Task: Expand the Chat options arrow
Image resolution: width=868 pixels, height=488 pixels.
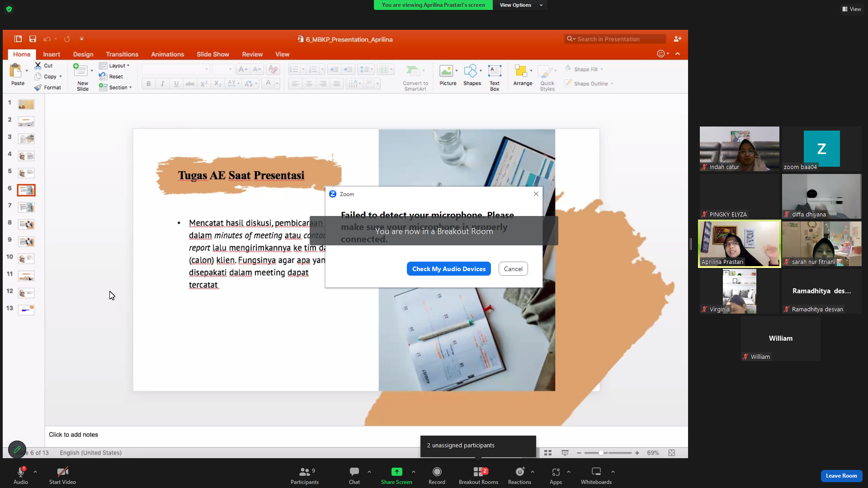Action: tap(369, 472)
